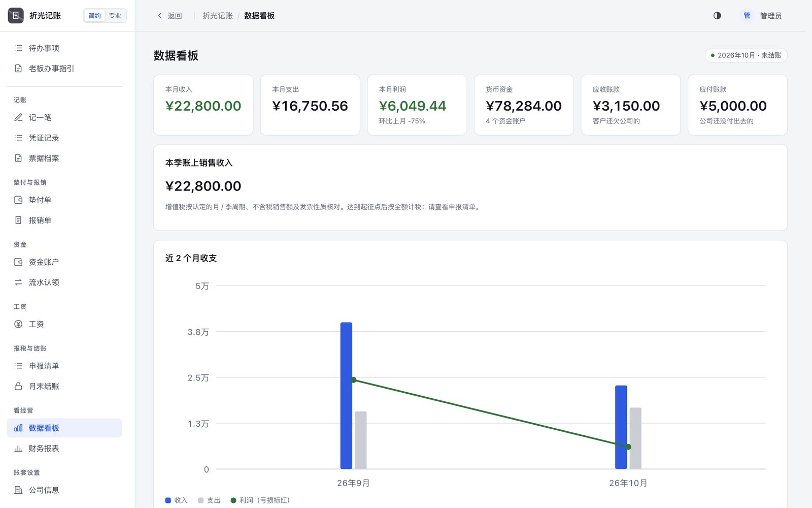Viewport: 812px width, 508px height.
Task: Click the 折光记账 app logo icon
Action: click(16, 16)
